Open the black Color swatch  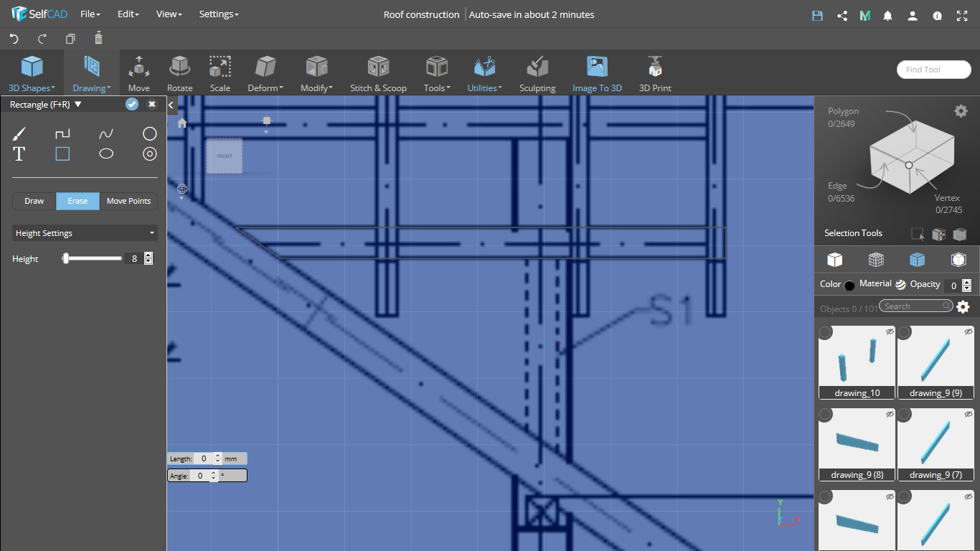tap(849, 286)
